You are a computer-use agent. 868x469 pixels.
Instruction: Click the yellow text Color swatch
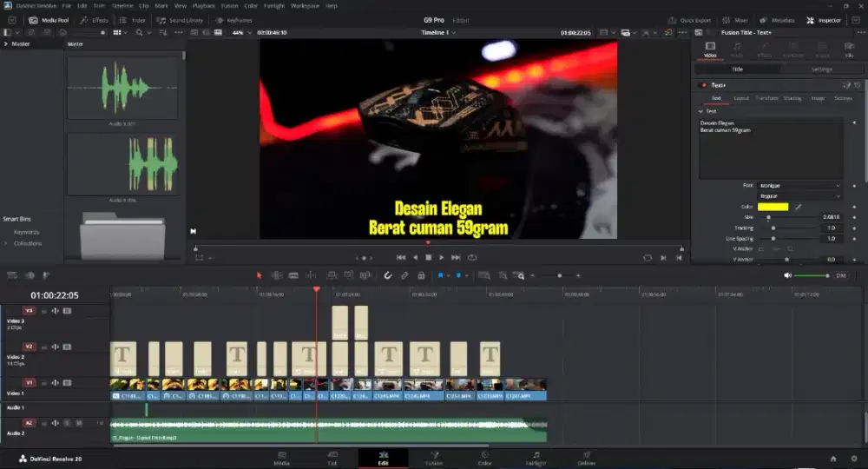(x=773, y=207)
